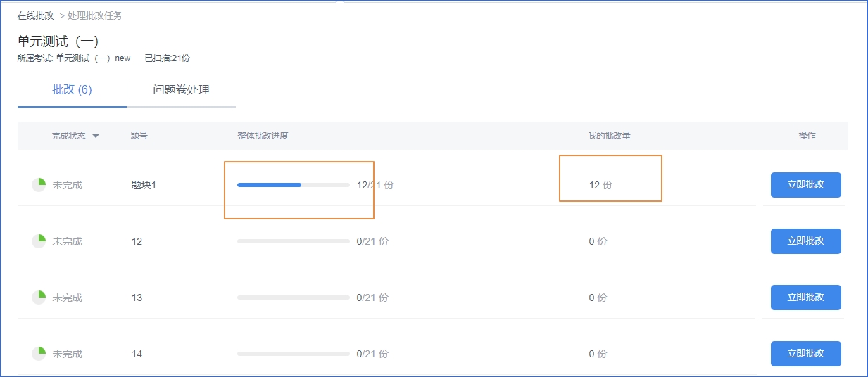Image resolution: width=868 pixels, height=377 pixels.
Task: Click the status pie icon for question 12
Action: tap(39, 241)
